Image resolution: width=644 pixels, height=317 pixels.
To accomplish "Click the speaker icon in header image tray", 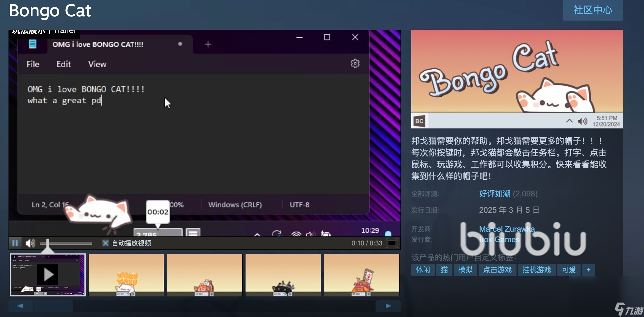I will tap(583, 122).
